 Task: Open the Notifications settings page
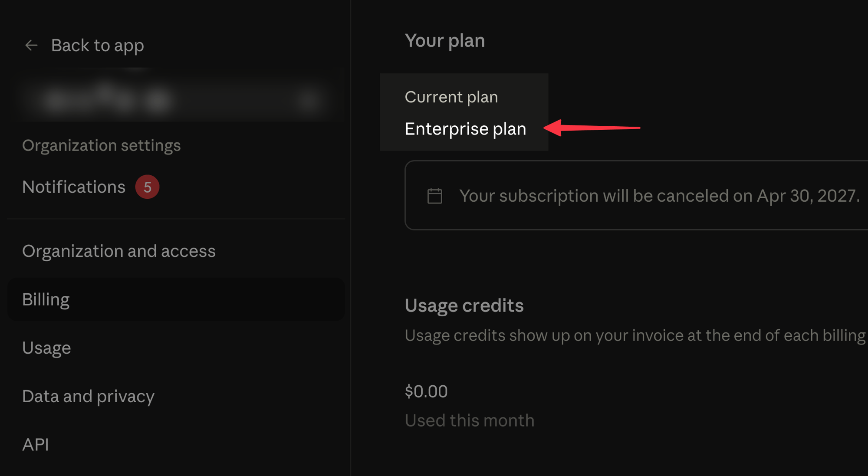pyautogui.click(x=74, y=187)
